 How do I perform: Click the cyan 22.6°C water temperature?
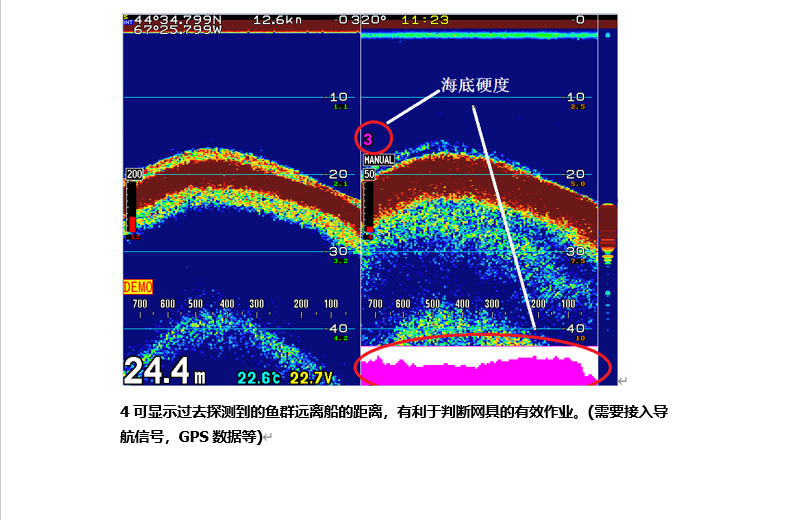(x=258, y=377)
